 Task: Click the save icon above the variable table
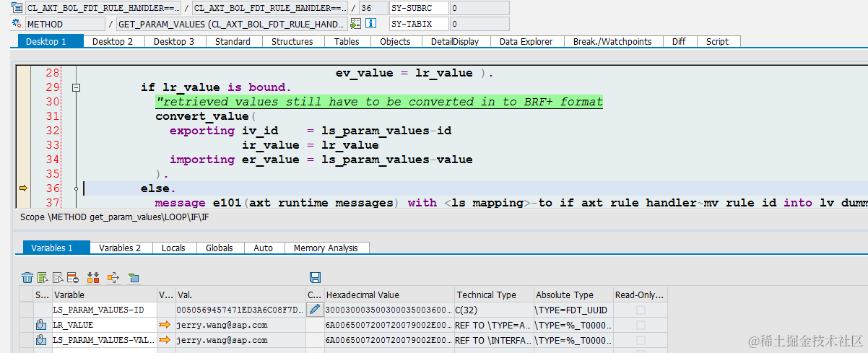[x=314, y=277]
